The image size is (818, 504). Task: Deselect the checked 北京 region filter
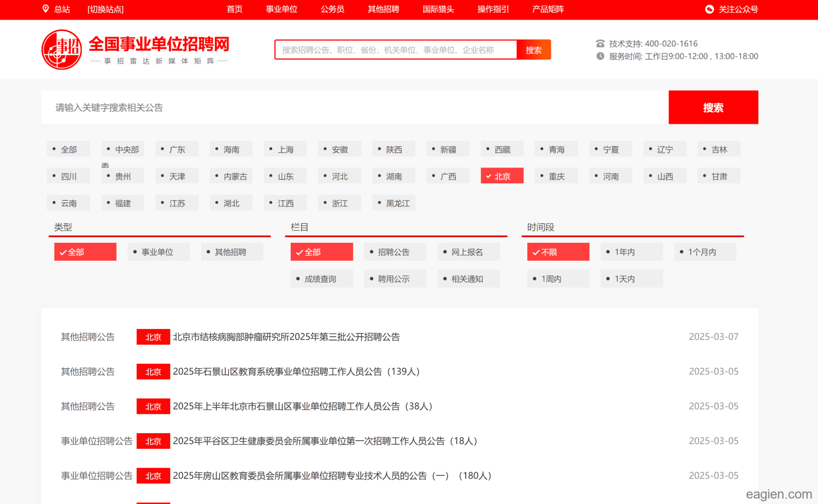(502, 176)
